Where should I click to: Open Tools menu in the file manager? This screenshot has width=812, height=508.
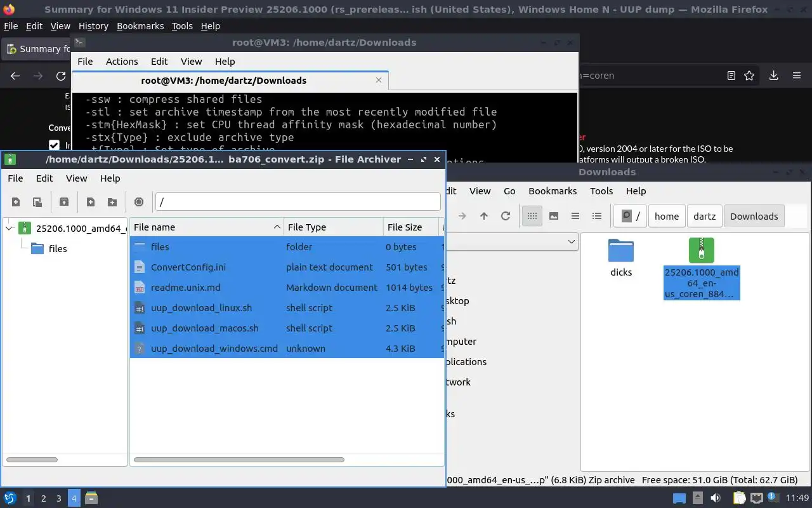click(601, 191)
